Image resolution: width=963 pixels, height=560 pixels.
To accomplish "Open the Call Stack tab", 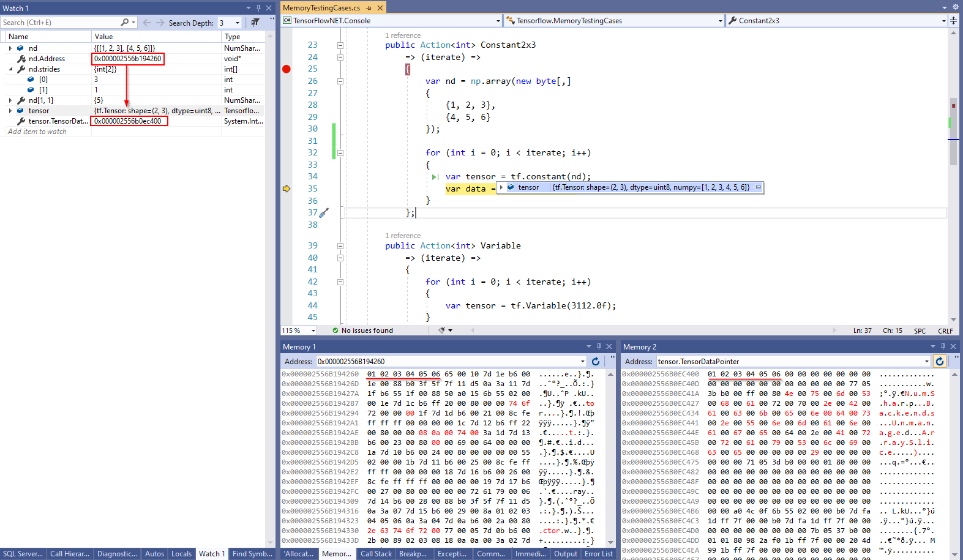I will pos(375,554).
